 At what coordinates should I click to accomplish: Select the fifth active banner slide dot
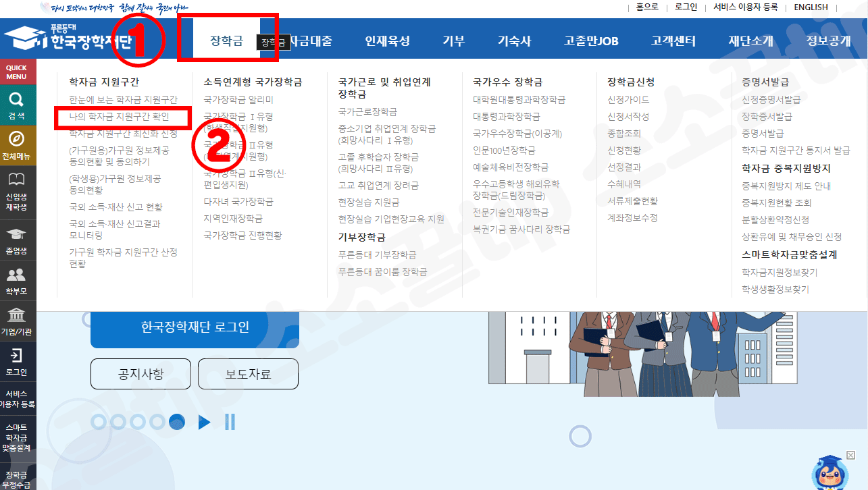tap(177, 422)
